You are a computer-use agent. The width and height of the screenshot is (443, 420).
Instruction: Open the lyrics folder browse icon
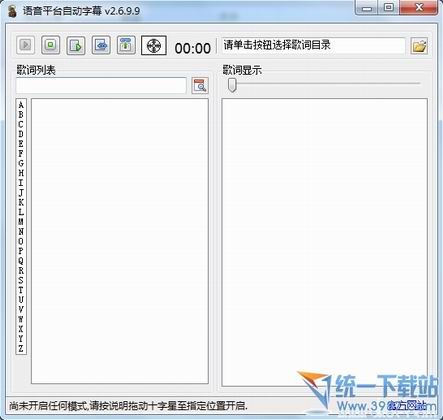tap(419, 46)
